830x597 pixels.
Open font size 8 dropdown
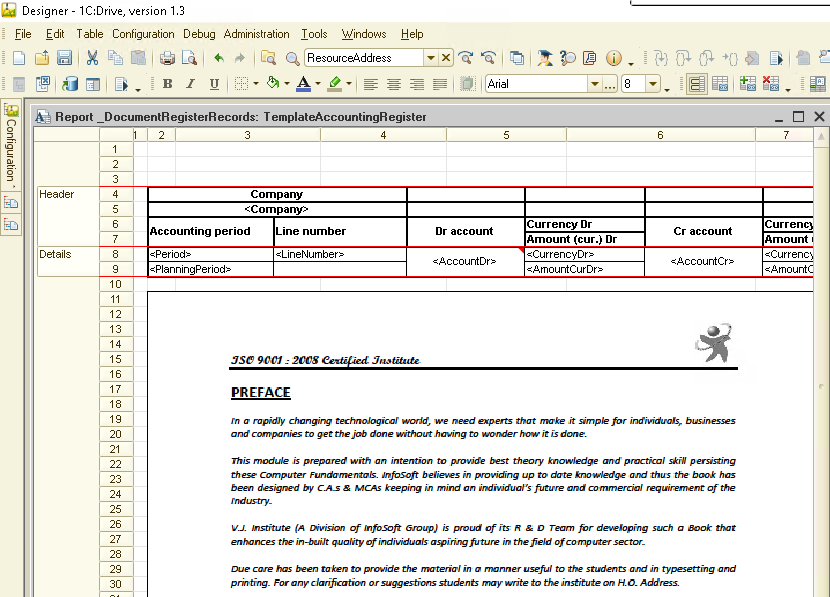653,84
